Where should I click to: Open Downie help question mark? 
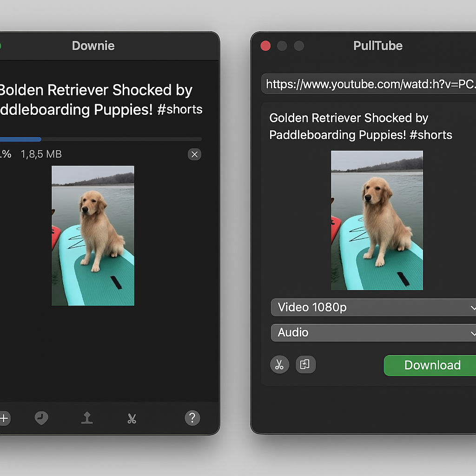pyautogui.click(x=192, y=418)
